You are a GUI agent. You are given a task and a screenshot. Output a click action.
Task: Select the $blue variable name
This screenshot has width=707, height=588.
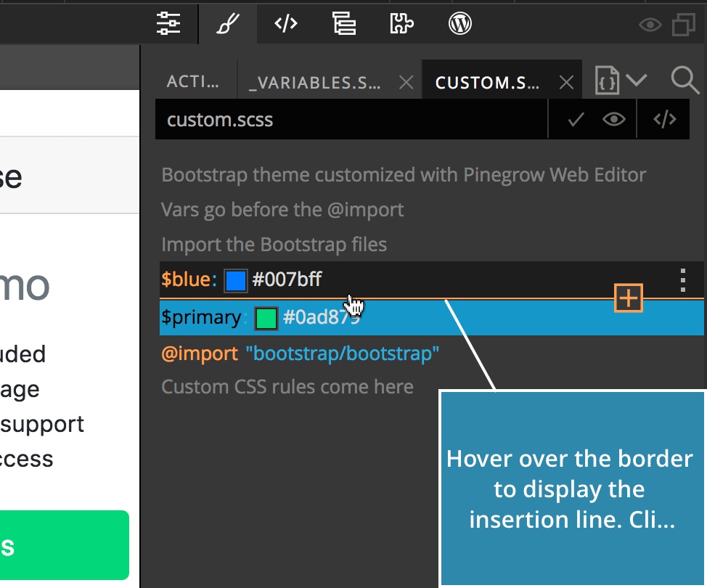[x=186, y=279]
